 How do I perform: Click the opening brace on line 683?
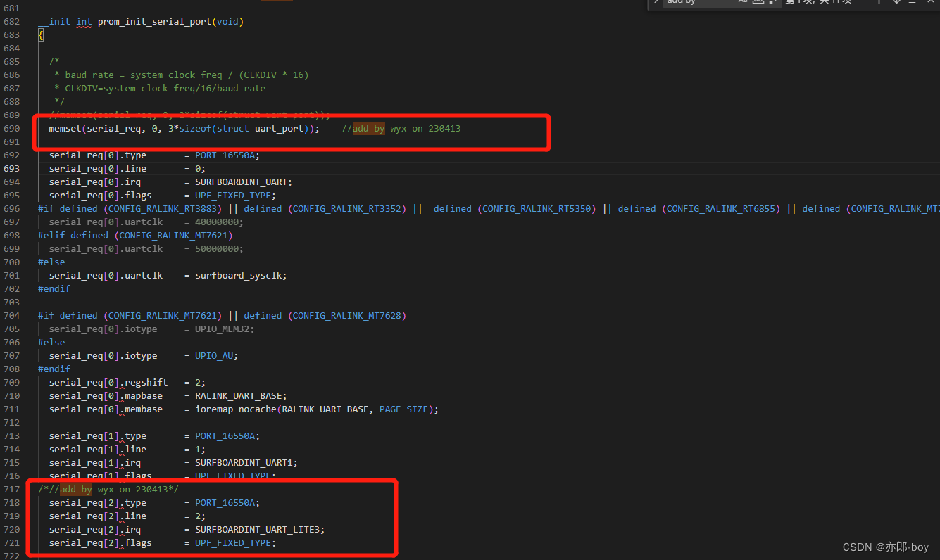click(41, 35)
